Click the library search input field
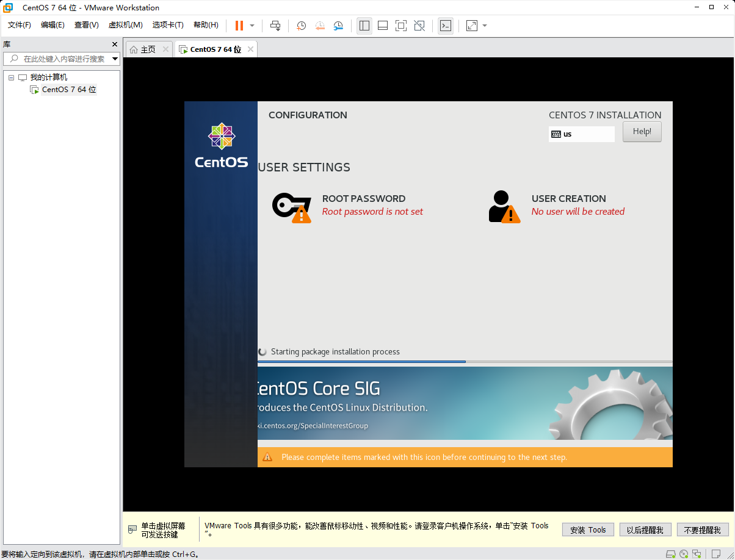Image resolution: width=735 pixels, height=560 pixels. [58, 59]
